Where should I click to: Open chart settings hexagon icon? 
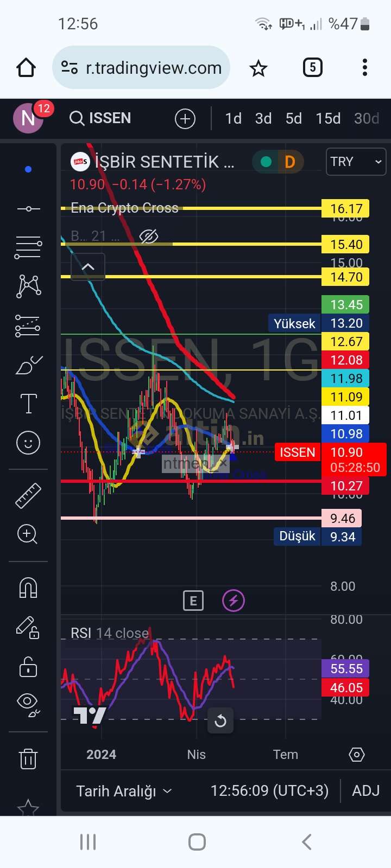tap(356, 755)
